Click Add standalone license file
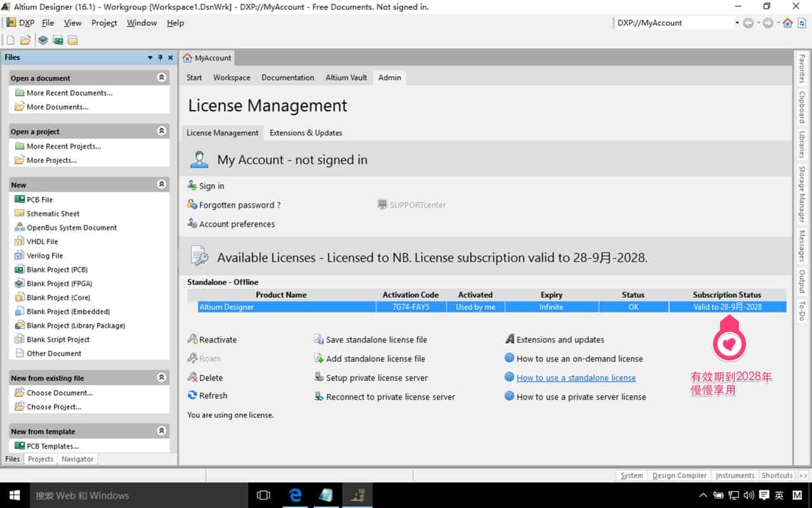Screen dimensions: 812x508 pyautogui.click(x=376, y=359)
